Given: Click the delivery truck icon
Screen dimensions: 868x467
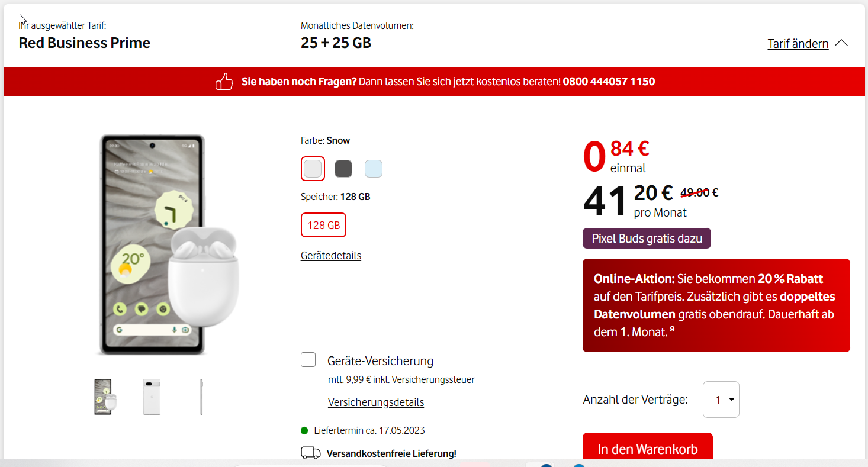Looking at the screenshot, I should [311, 453].
